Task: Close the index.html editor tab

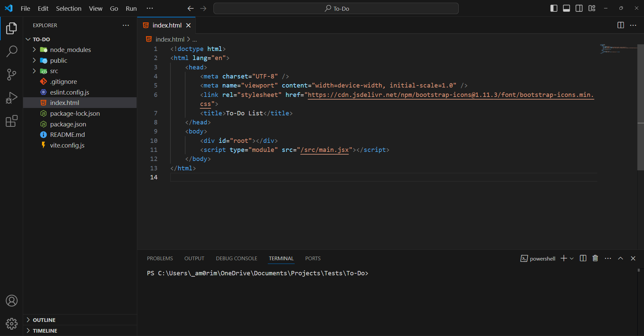Action: click(x=189, y=25)
